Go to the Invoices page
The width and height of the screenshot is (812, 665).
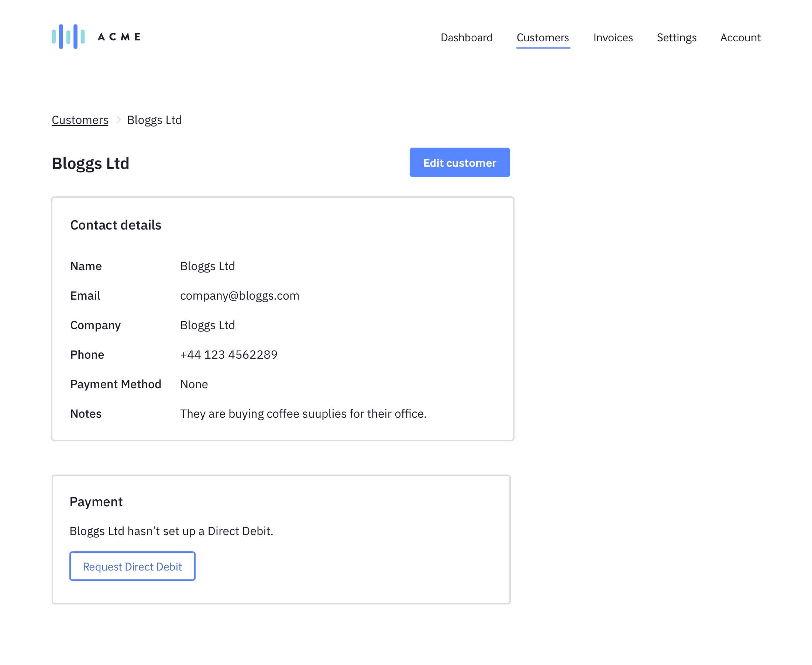[612, 38]
